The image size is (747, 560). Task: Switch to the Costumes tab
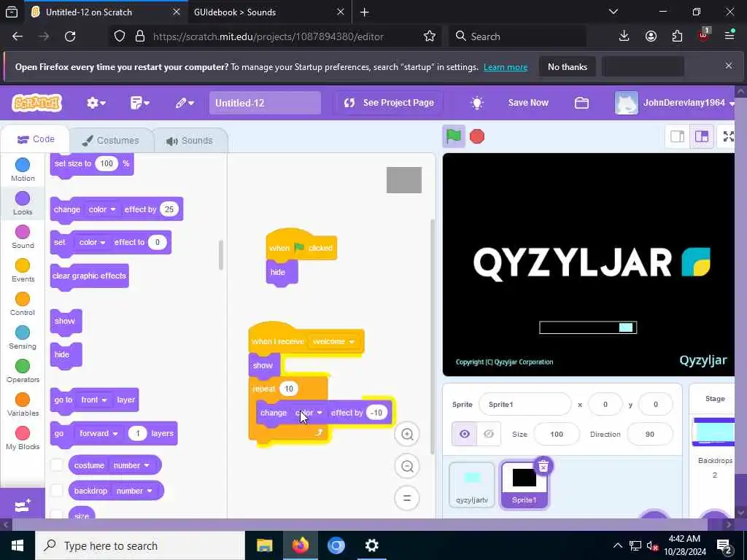click(x=111, y=141)
